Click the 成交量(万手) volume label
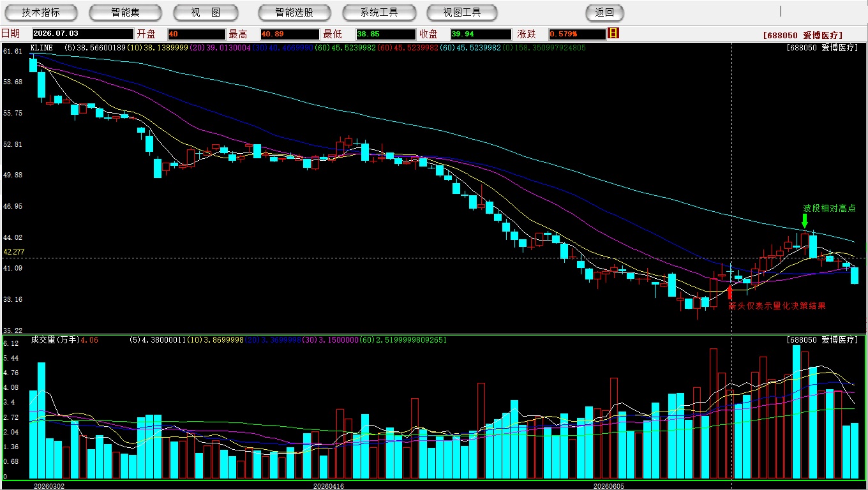The height and width of the screenshot is (490, 868). pos(55,340)
